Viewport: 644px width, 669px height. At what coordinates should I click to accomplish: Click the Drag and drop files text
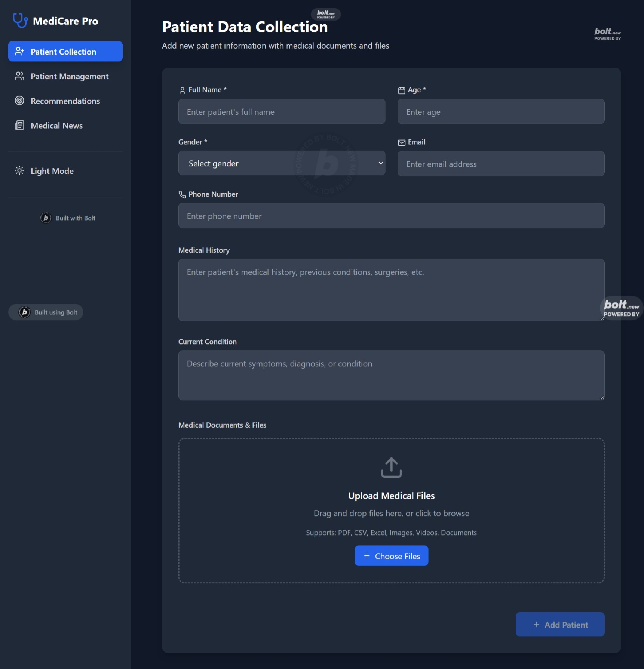tap(391, 513)
